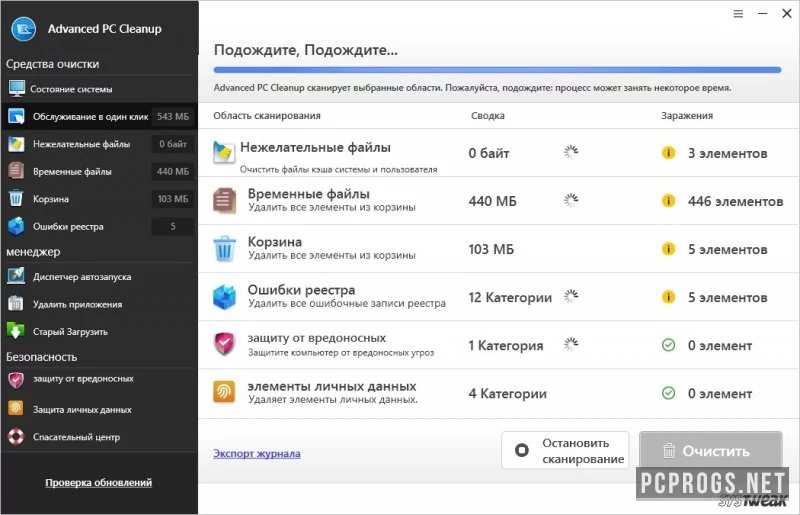Click the Ошибки реестра cube icon in scan list
The image size is (800, 515).
pyautogui.click(x=224, y=297)
